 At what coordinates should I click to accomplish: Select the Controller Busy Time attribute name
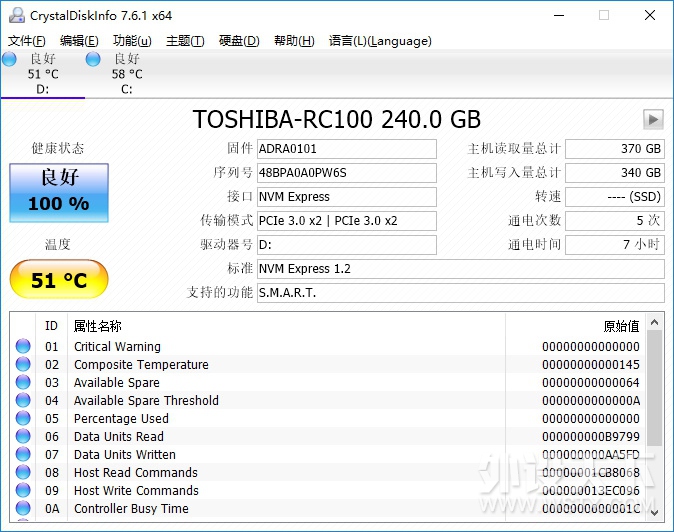[131, 509]
